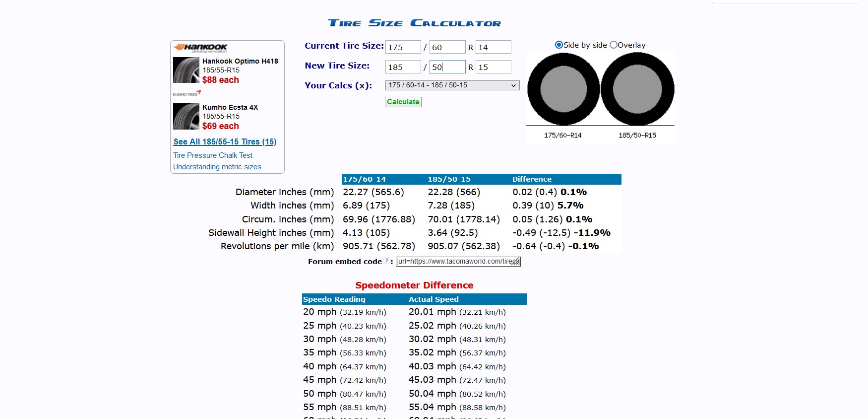Image resolution: width=868 pixels, height=419 pixels.
Task: Open the Your Calcs dropdown
Action: tap(452, 85)
